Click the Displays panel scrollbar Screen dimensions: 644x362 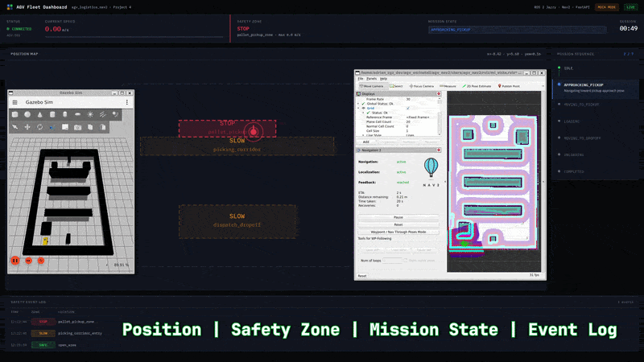pyautogui.click(x=440, y=117)
